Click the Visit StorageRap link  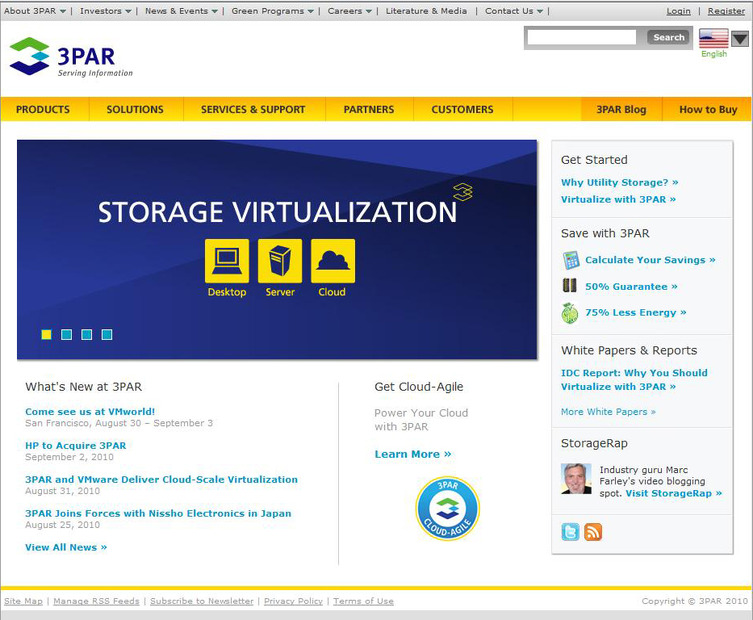click(x=673, y=493)
